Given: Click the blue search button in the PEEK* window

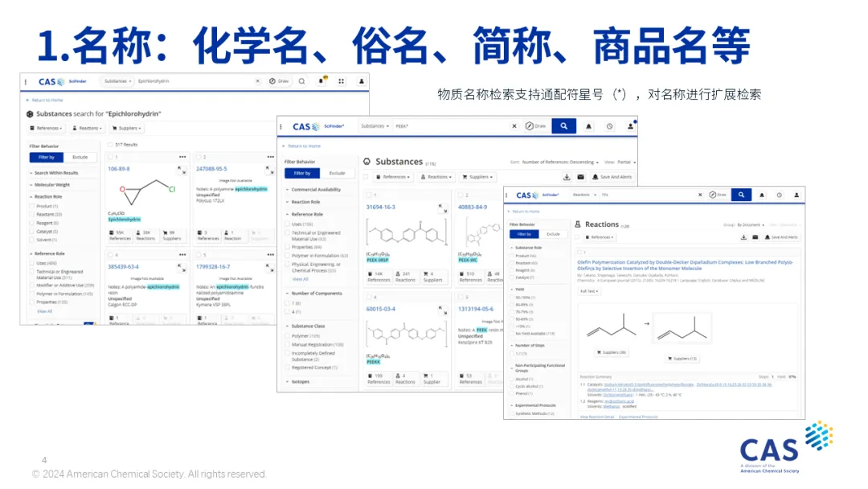Looking at the screenshot, I should coord(563,126).
